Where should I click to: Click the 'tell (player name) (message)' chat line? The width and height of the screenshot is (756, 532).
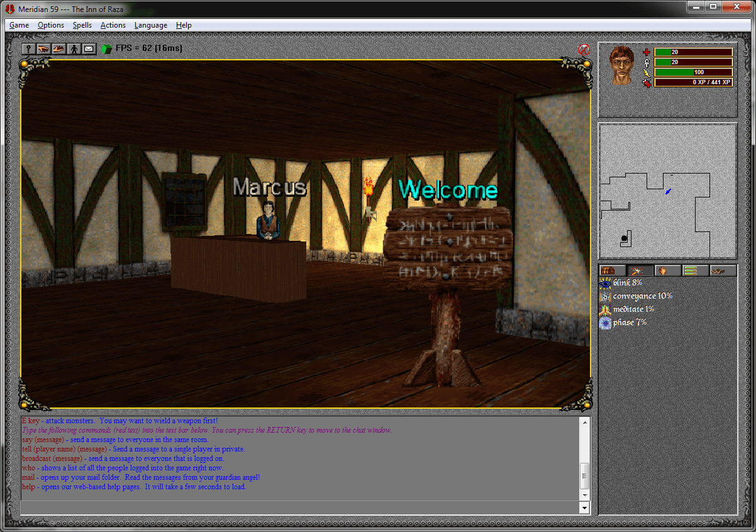(x=133, y=449)
